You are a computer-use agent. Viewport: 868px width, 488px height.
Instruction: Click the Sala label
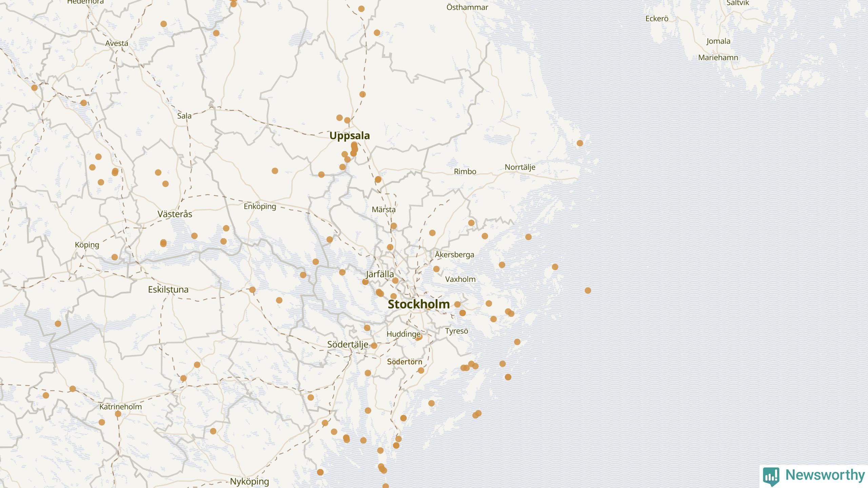(184, 116)
